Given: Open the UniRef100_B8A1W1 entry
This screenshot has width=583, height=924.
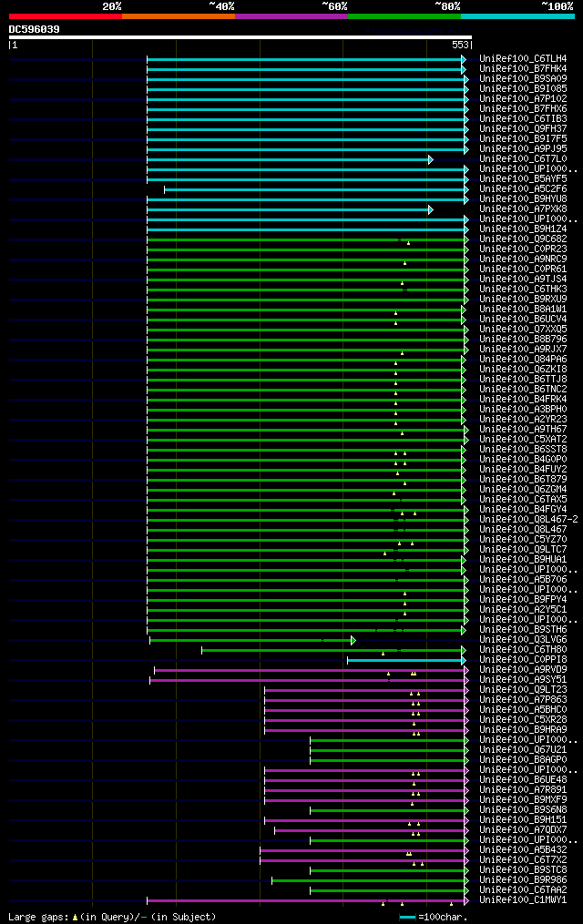Looking at the screenshot, I should [x=523, y=310].
